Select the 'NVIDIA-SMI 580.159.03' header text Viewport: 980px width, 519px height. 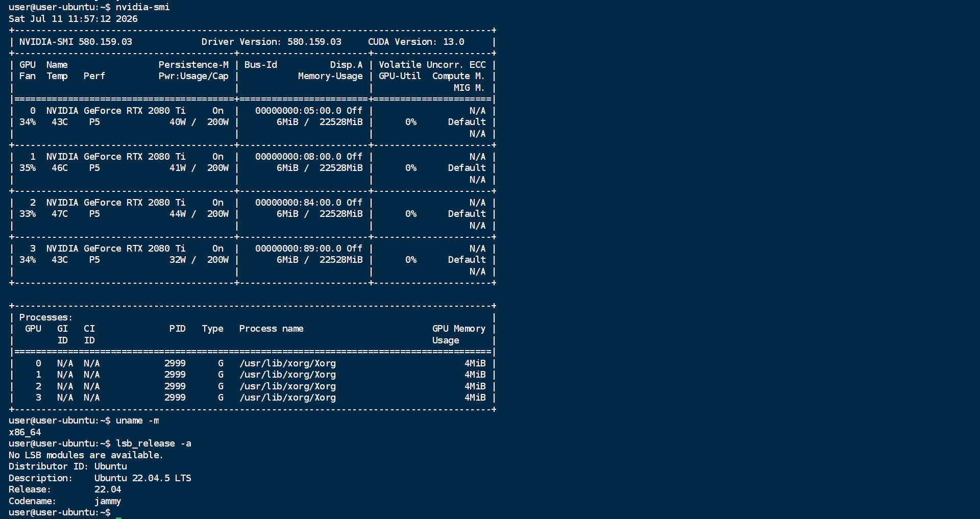76,42
